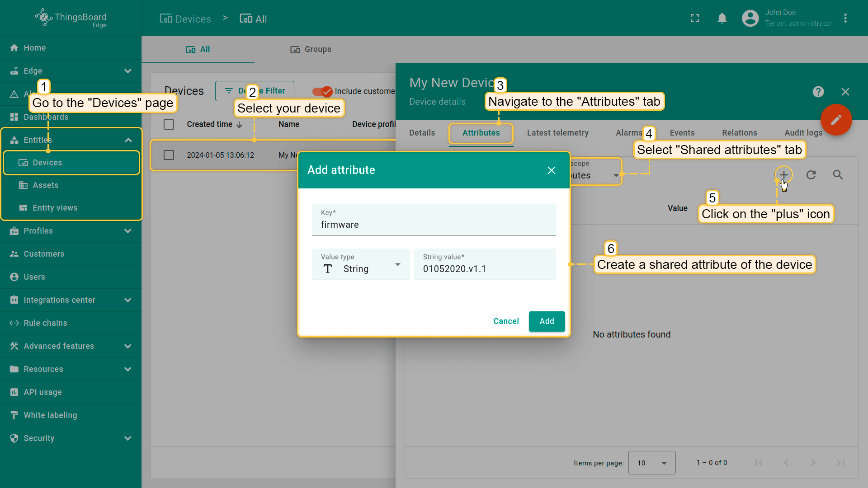Open the Groups tab
This screenshot has width=868, height=488.
pos(311,50)
